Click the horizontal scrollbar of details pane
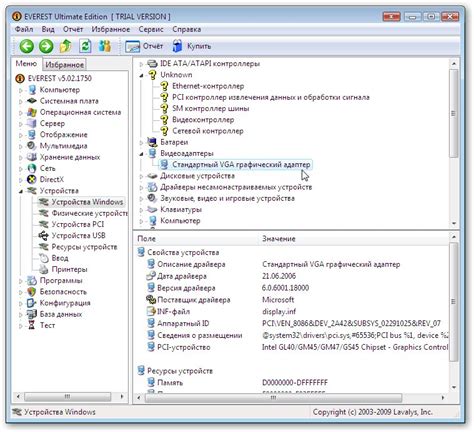Viewport: 474px width, 432px height. pyautogui.click(x=273, y=398)
